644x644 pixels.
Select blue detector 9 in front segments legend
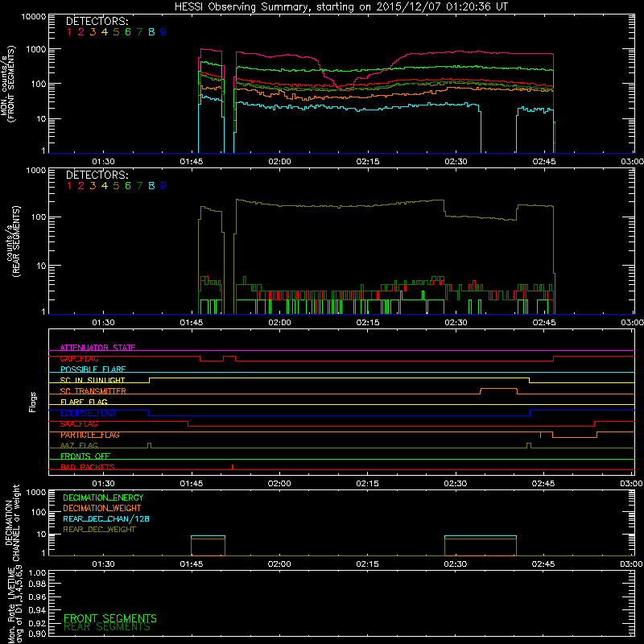pos(163,32)
